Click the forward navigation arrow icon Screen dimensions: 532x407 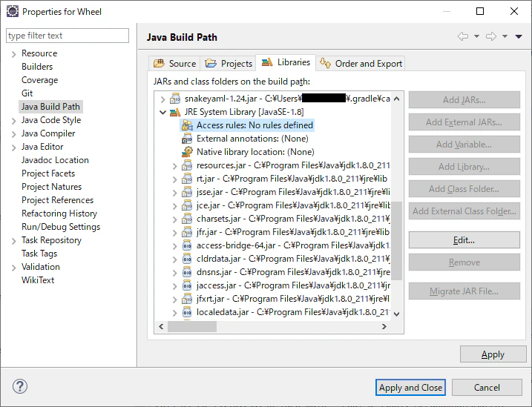point(491,36)
